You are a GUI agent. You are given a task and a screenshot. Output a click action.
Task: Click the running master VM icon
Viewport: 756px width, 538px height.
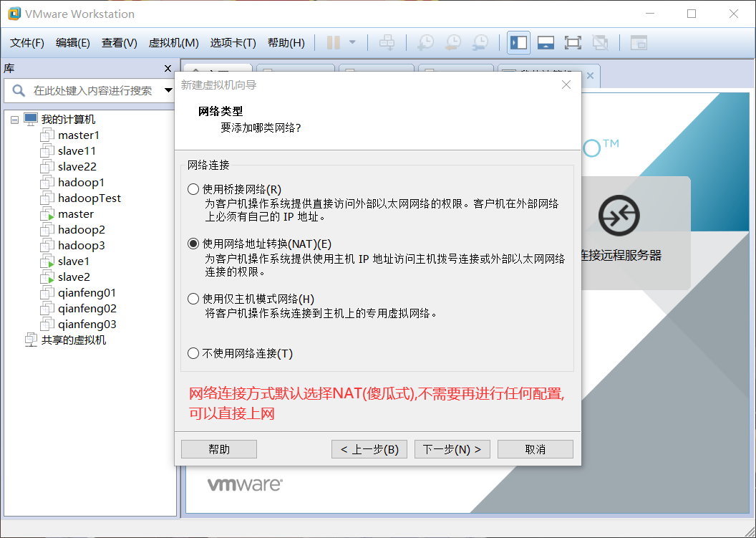click(47, 214)
